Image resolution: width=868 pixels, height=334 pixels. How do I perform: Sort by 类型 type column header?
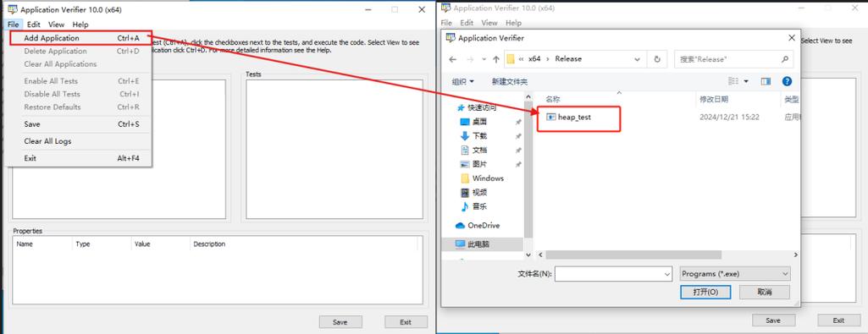coord(792,100)
